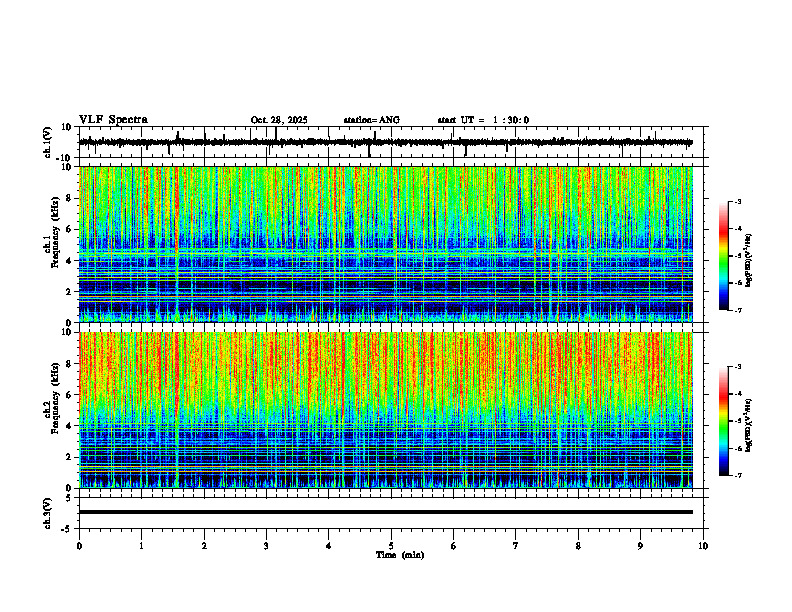Click the '-10' voltage tick of ch.1(V)
This screenshot has height=612, width=792.
tap(65, 158)
